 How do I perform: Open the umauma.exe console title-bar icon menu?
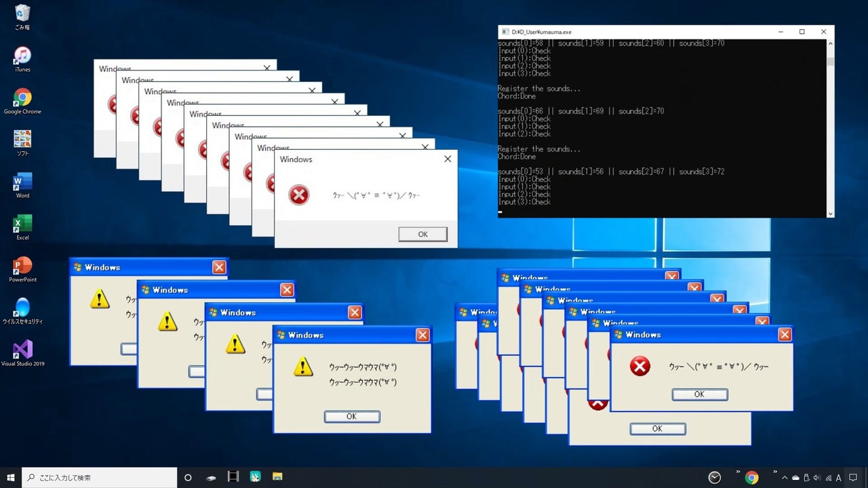[505, 32]
